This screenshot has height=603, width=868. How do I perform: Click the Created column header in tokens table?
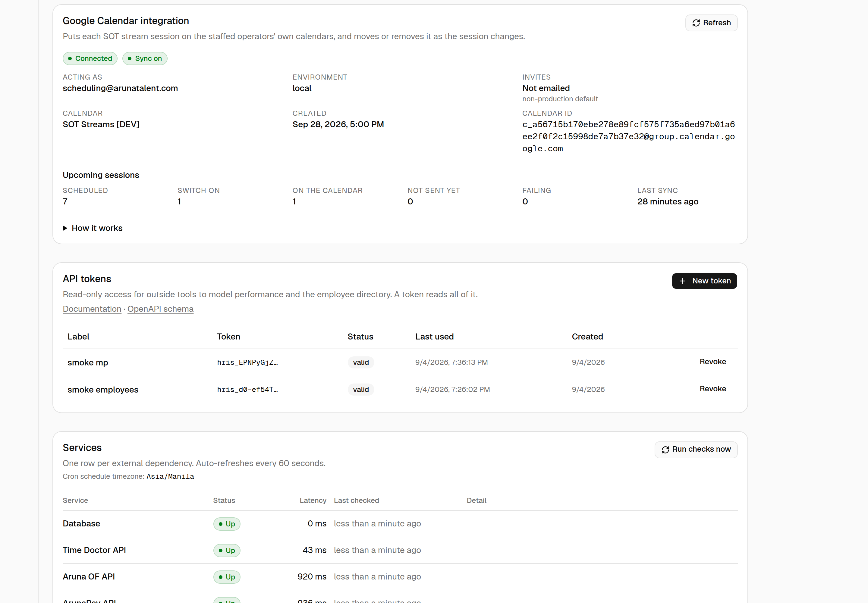pyautogui.click(x=587, y=337)
